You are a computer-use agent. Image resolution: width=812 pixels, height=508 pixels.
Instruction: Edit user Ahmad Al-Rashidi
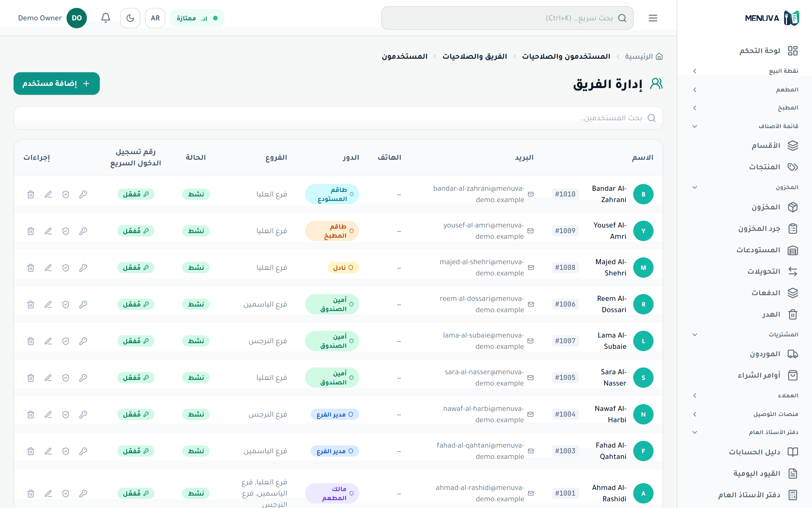(48, 493)
